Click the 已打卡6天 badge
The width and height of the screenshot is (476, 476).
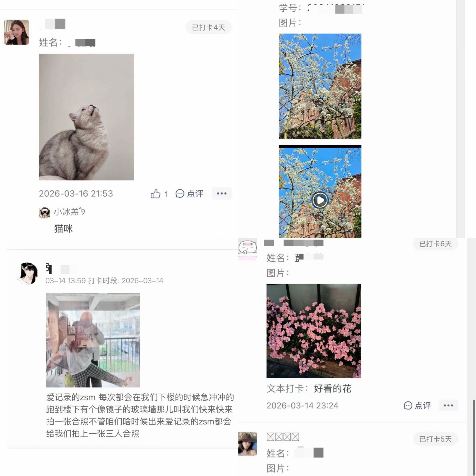(x=435, y=244)
